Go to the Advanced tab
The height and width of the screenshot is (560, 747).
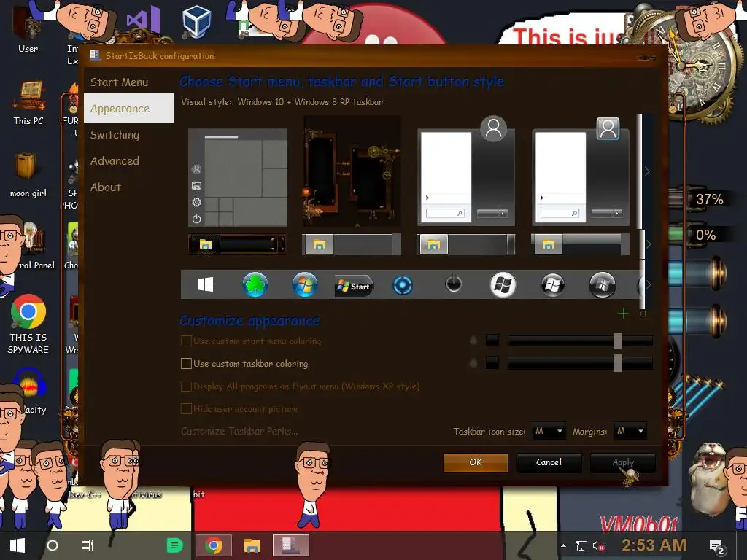point(115,161)
